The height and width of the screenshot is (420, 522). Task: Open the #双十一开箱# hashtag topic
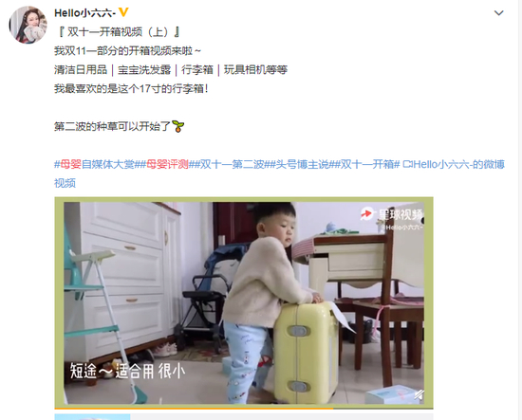click(x=367, y=164)
